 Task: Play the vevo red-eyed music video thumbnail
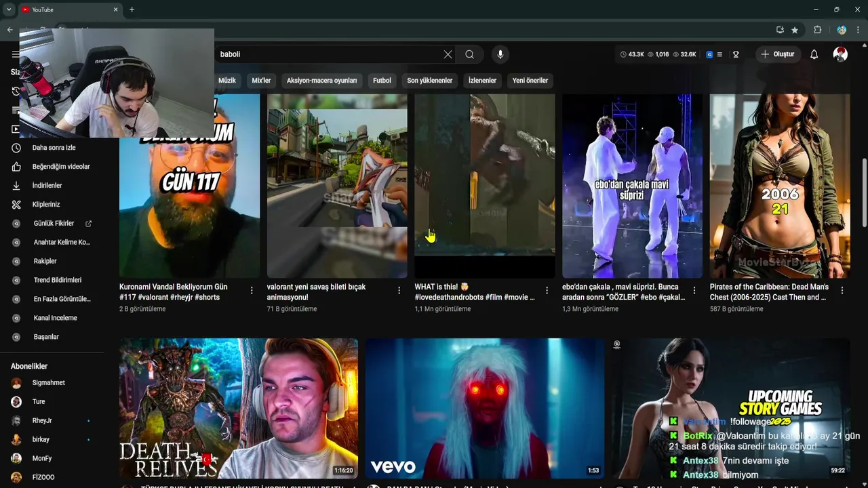click(x=485, y=409)
